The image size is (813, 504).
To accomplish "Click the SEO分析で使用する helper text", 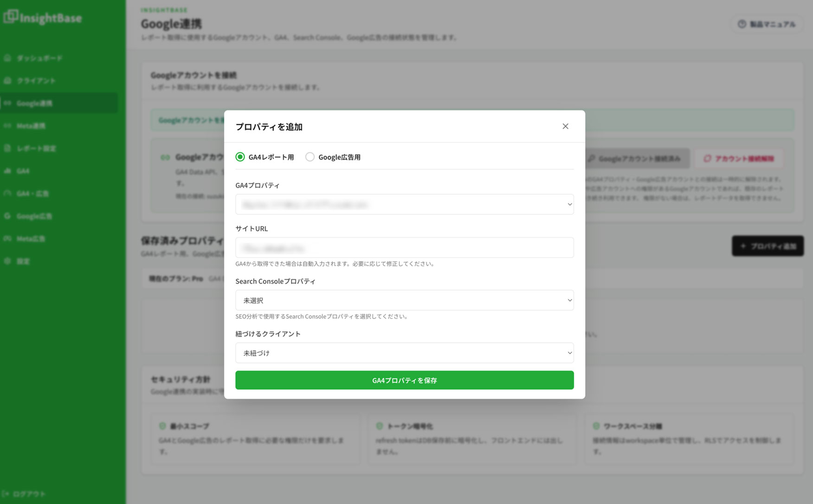I will pos(322,317).
